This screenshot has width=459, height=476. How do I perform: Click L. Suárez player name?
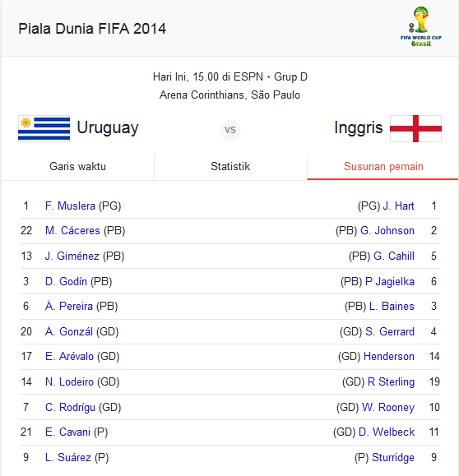68,457
